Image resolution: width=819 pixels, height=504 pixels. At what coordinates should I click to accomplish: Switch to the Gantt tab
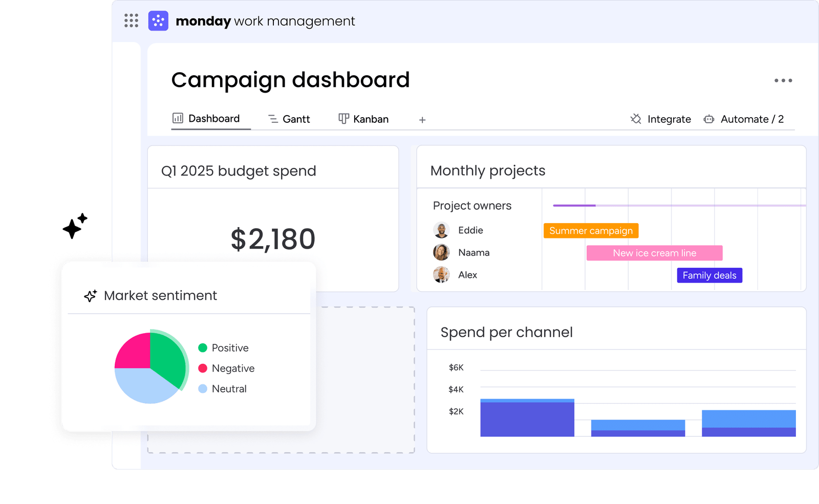coord(296,119)
